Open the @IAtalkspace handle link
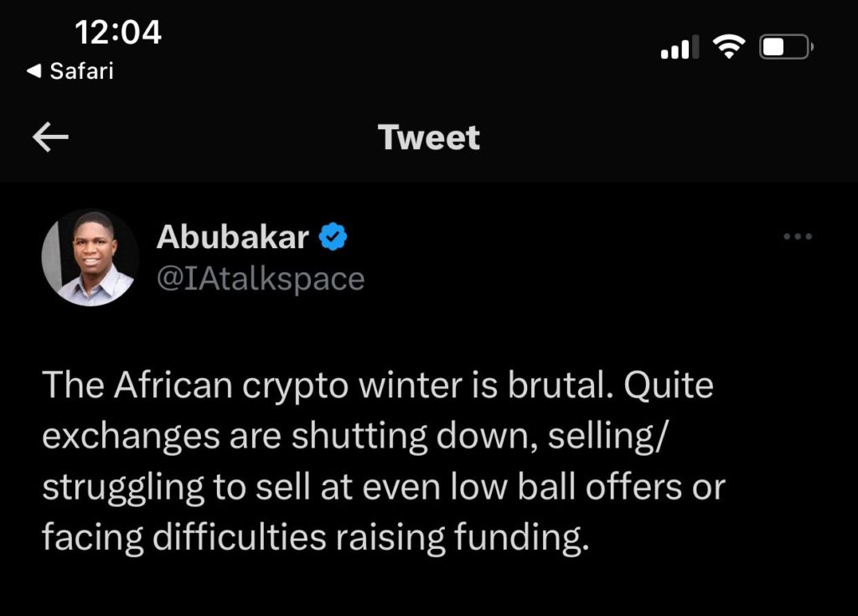 click(x=261, y=278)
